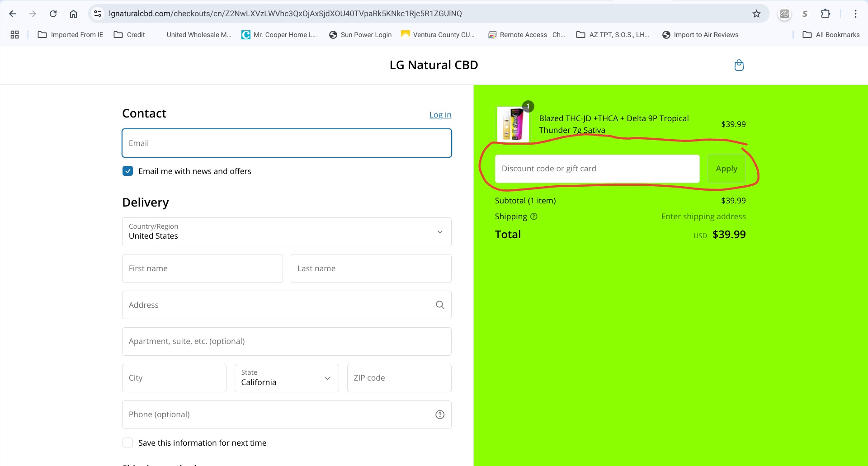
Task: Click Apply discount button
Action: coord(726,169)
